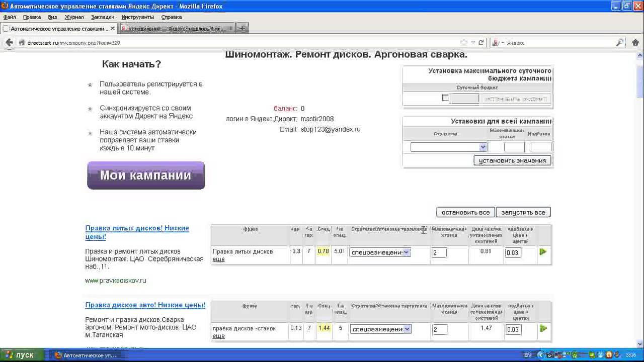644x362 pixels.
Task: Click the 1,47 system price value
Action: pyautogui.click(x=486, y=328)
